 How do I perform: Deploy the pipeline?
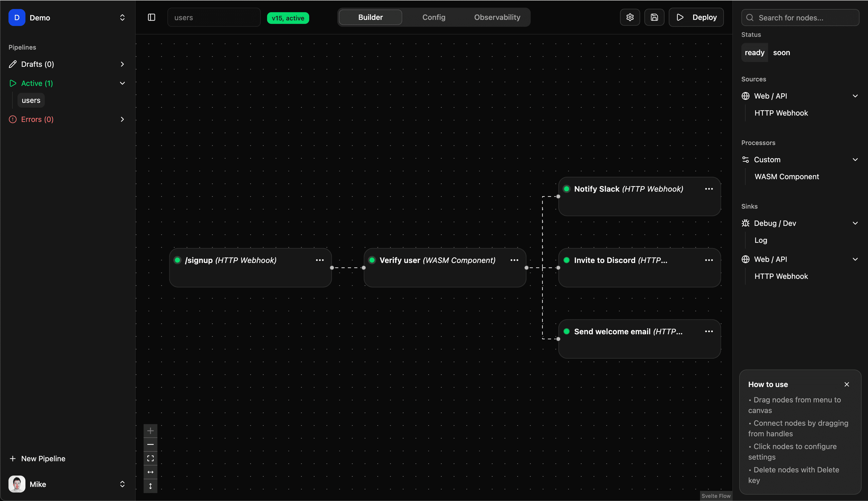(696, 17)
